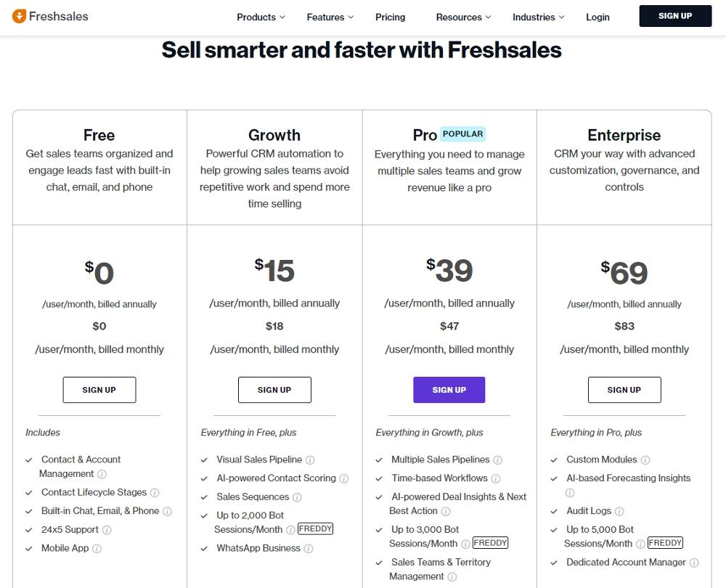Show info for Multiple Sales Pipelines

point(498,460)
